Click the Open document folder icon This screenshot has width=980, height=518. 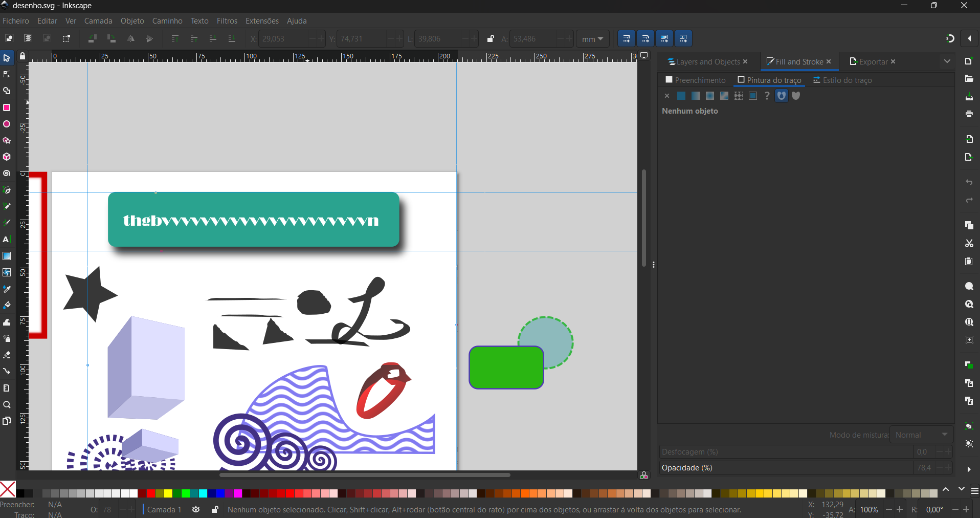(x=969, y=79)
